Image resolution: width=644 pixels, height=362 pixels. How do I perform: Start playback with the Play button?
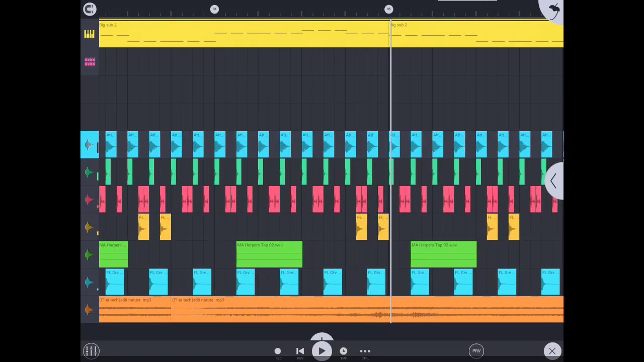coord(322,351)
